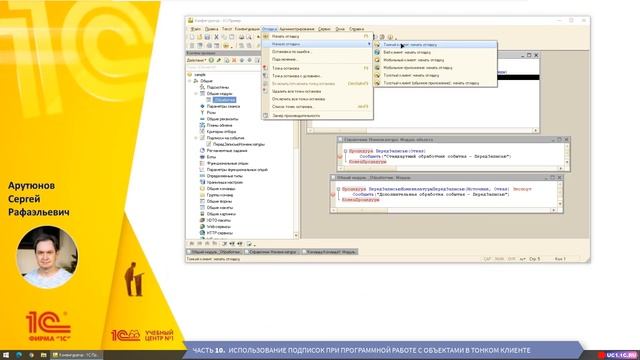Image resolution: width=640 pixels, height=360 pixels.
Task: Click the Cut scissors toolbar icon
Action: coord(217,37)
